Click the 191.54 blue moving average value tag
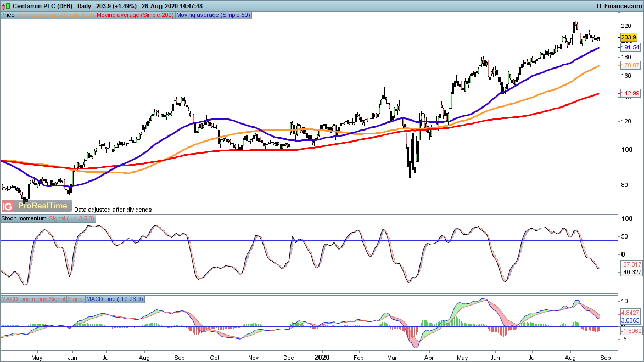 (x=629, y=48)
